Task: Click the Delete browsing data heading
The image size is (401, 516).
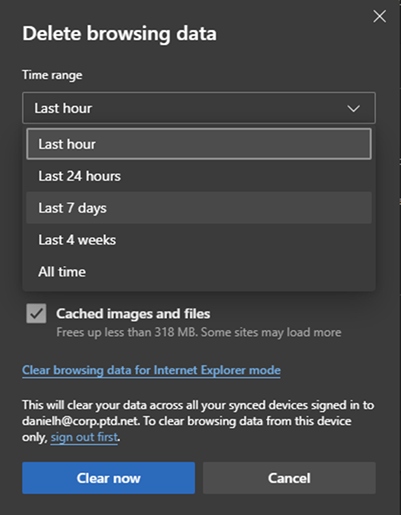Action: [119, 34]
